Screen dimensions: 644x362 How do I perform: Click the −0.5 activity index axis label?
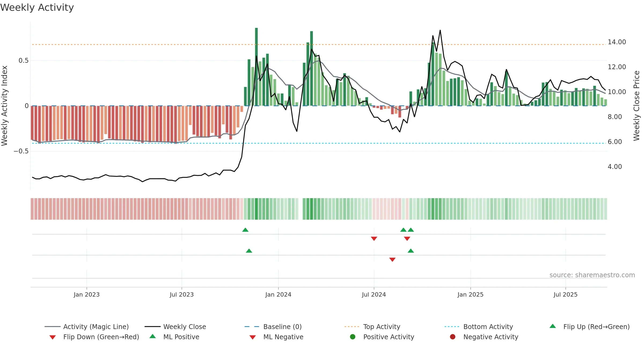[21, 151]
